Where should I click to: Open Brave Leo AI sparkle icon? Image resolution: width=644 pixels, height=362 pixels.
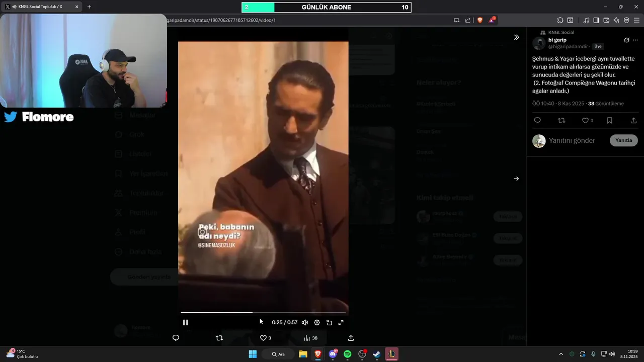point(616,20)
